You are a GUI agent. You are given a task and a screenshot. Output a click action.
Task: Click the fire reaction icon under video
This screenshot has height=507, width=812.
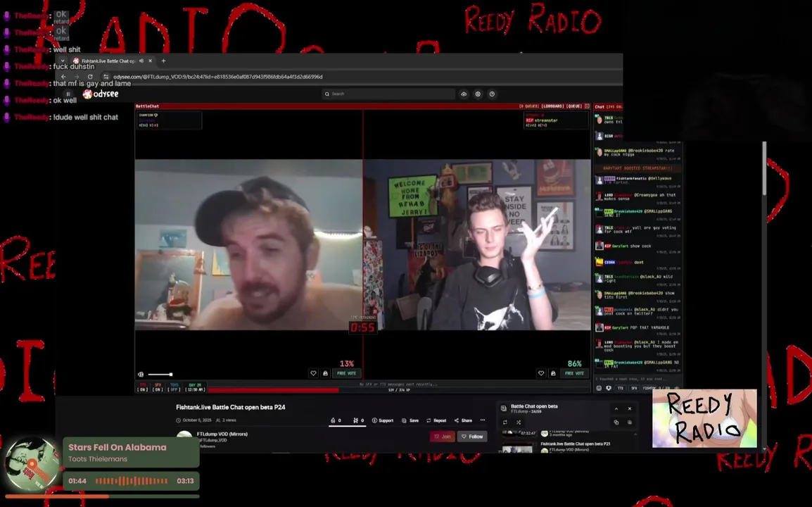point(333,420)
